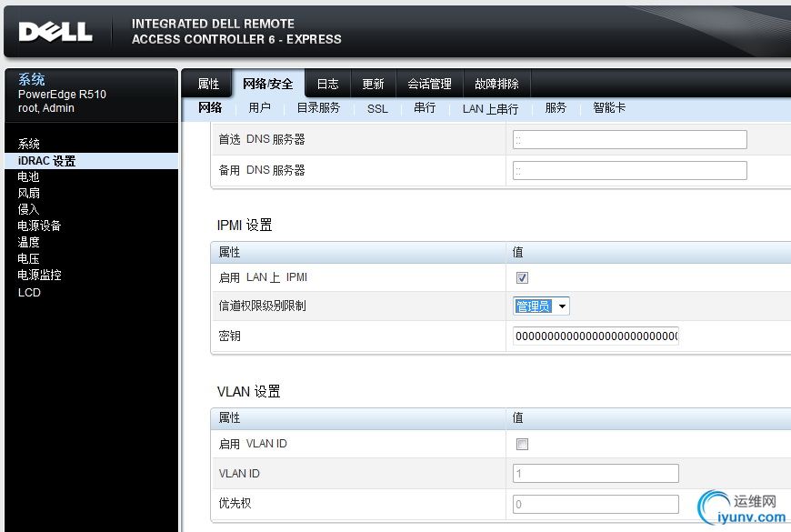Image resolution: width=791 pixels, height=532 pixels.
Task: Open the 用户 sub-tab
Action: [x=259, y=108]
